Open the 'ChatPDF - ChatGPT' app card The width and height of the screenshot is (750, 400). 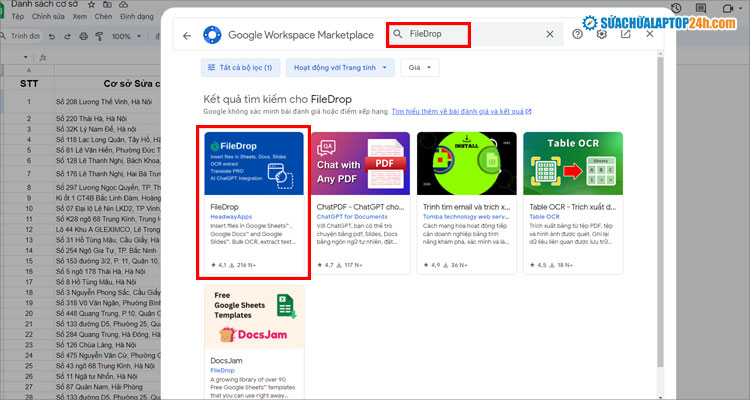pos(360,203)
